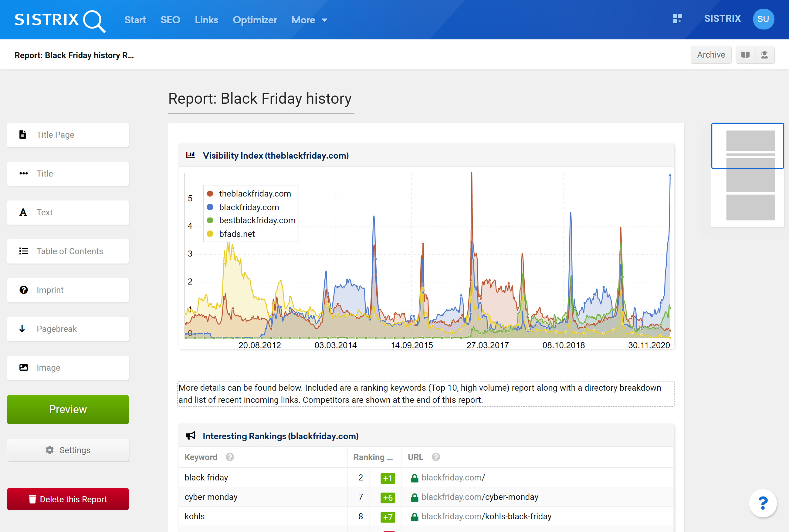The width and height of the screenshot is (789, 532).
Task: Click the page minimap thumbnail
Action: coord(748,175)
